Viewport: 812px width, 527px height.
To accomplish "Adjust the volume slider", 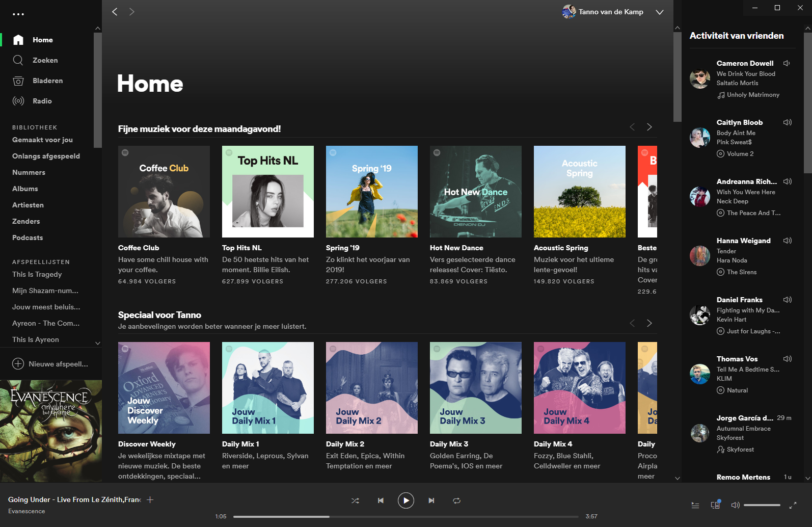I will tap(762, 505).
